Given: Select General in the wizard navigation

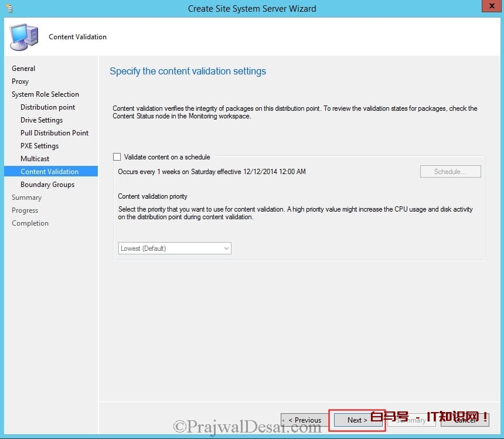Looking at the screenshot, I should pyautogui.click(x=23, y=69).
